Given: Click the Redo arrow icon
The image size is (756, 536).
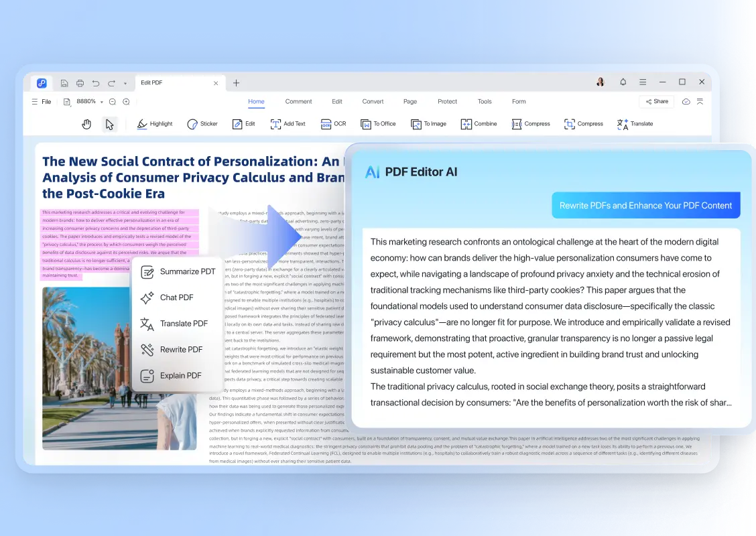Looking at the screenshot, I should tap(111, 83).
